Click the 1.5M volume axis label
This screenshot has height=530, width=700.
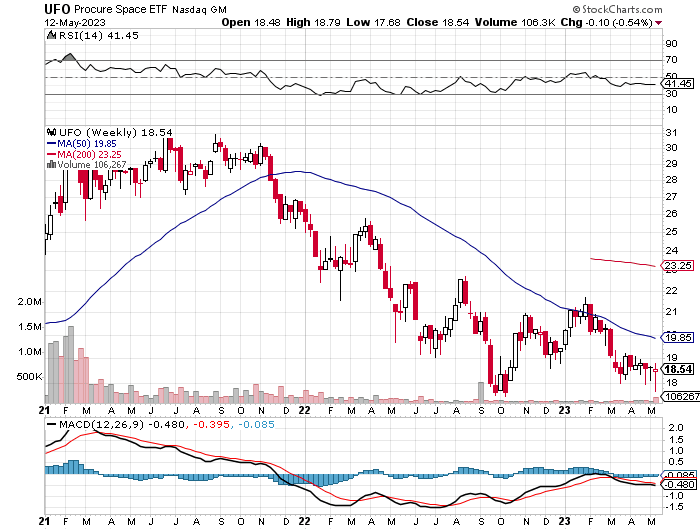(29, 327)
